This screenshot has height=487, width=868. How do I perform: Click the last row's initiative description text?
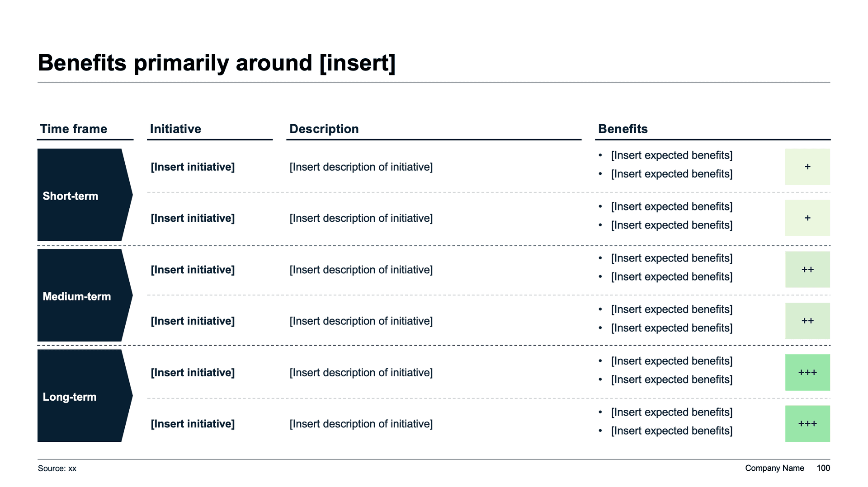click(x=361, y=424)
